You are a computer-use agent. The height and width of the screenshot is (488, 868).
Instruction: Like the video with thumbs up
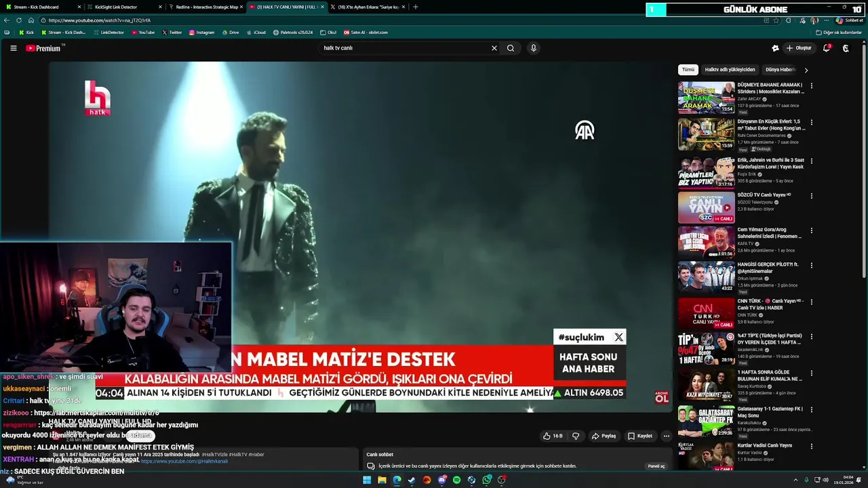(553, 436)
